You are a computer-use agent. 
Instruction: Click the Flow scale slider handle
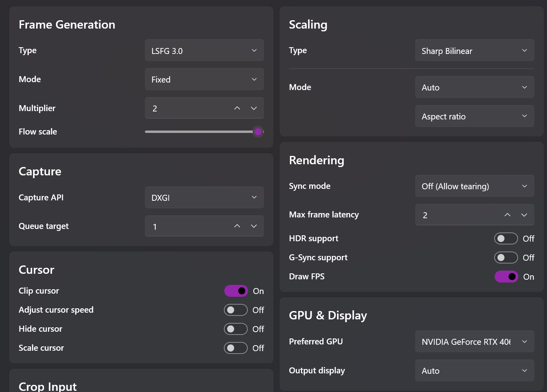click(258, 132)
